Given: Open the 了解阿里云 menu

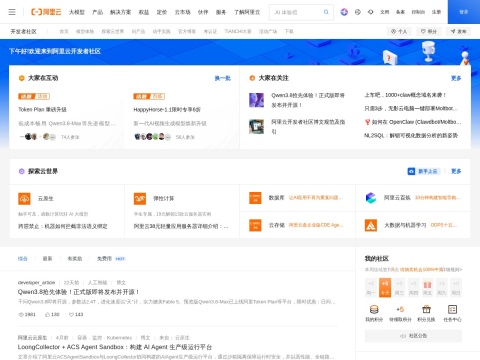Looking at the screenshot, I should point(247,12).
